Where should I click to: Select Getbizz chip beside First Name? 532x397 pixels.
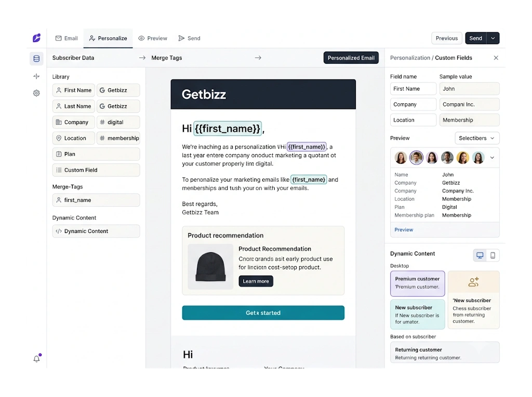(118, 90)
